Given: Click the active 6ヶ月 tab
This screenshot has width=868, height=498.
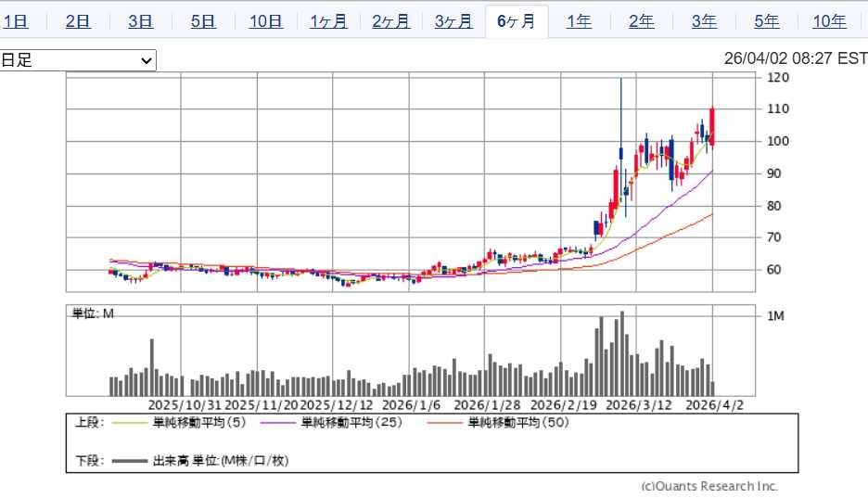Looking at the screenshot, I should click(517, 21).
